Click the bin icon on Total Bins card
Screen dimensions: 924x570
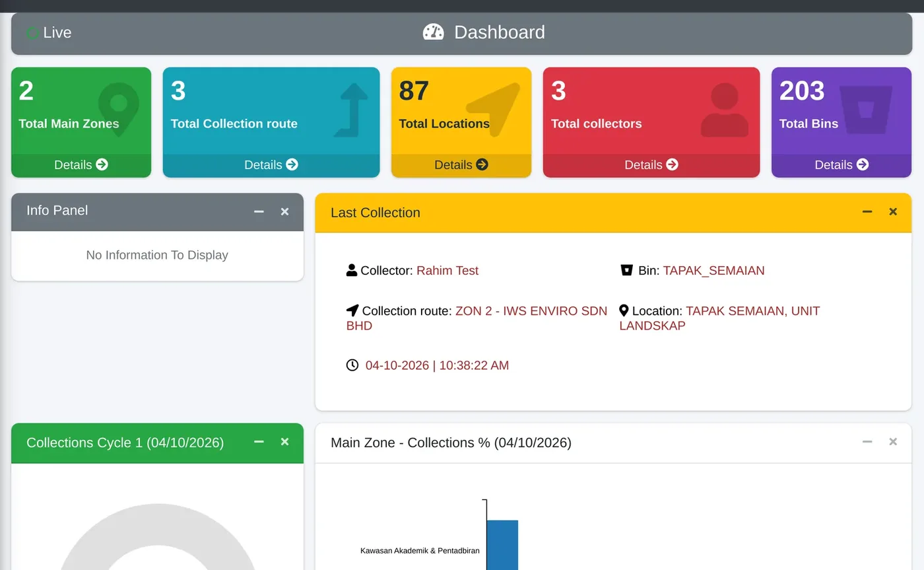[866, 109]
